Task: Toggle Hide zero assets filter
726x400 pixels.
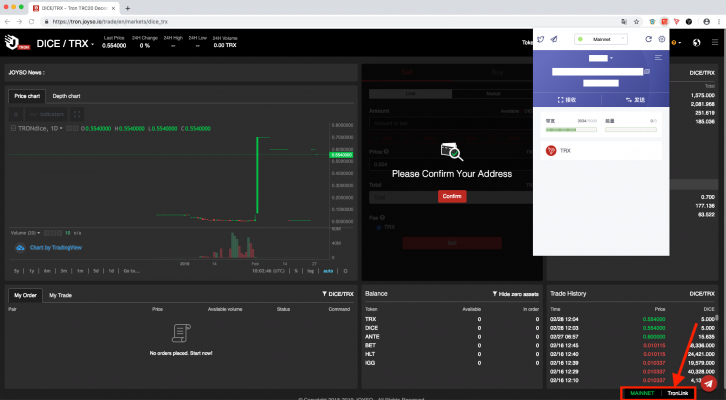Action: pyautogui.click(x=515, y=294)
